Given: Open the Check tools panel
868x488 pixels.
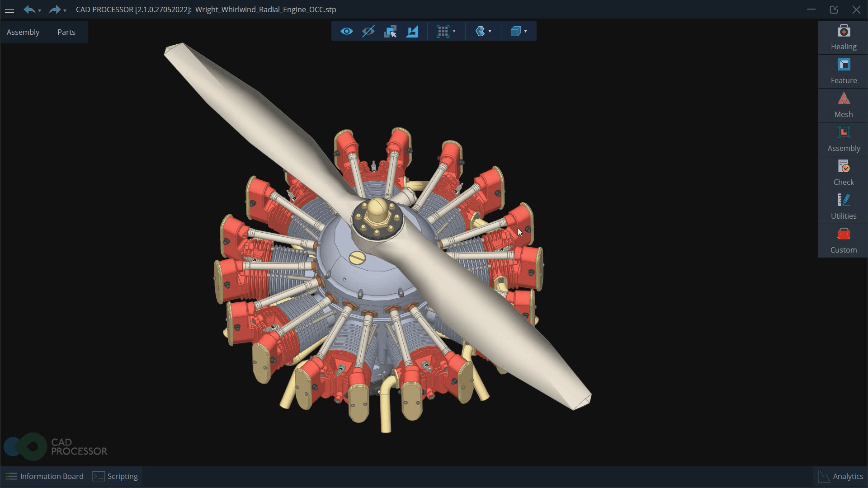Looking at the screenshot, I should click(843, 173).
